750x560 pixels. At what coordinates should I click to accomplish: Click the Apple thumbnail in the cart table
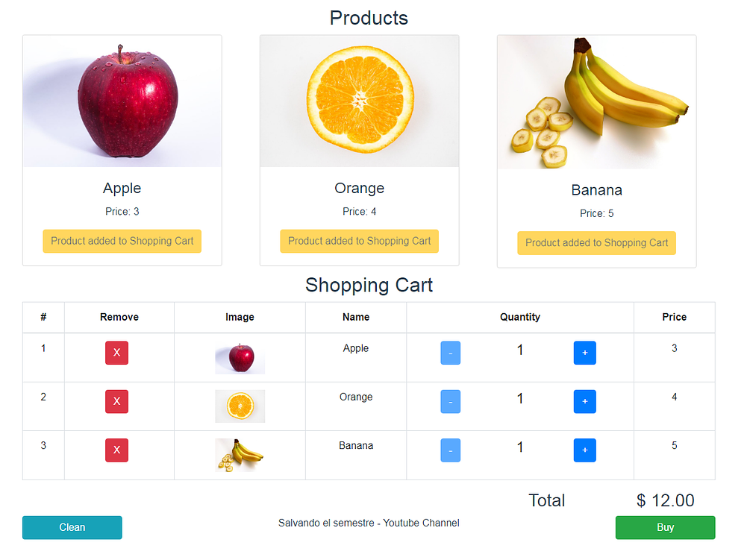tap(240, 356)
